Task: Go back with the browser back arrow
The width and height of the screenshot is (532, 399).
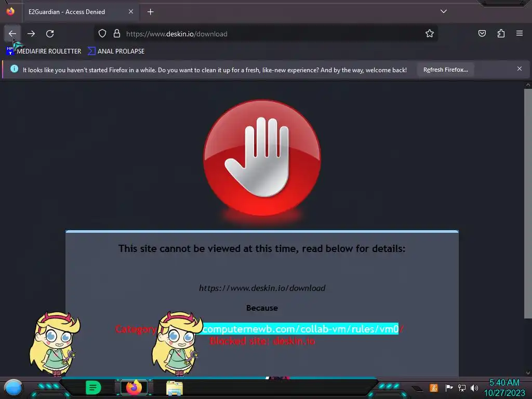Action: click(12, 34)
